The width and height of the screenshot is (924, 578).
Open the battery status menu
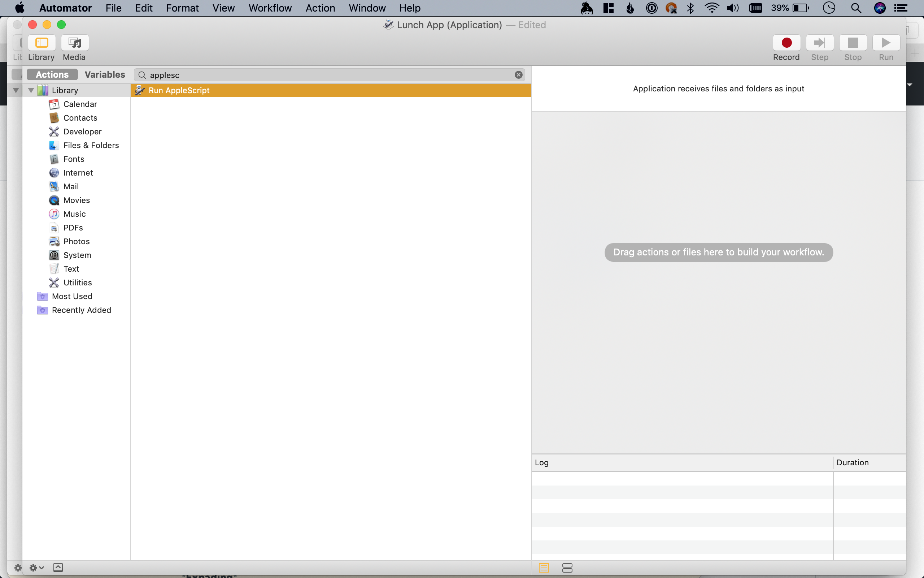(790, 8)
